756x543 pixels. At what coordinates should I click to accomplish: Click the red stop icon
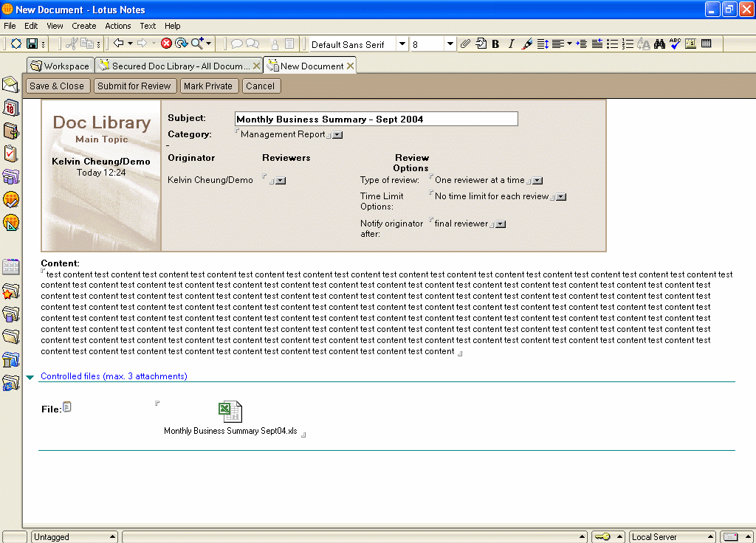point(166,44)
